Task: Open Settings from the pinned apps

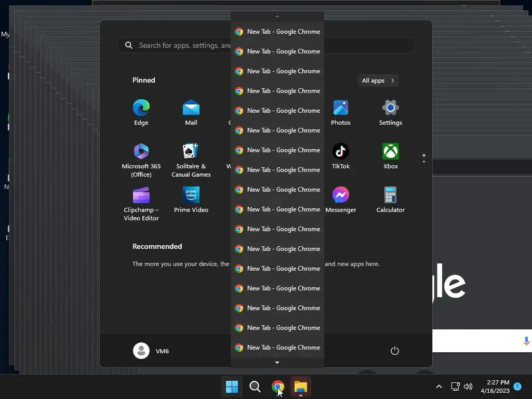Action: [391, 113]
